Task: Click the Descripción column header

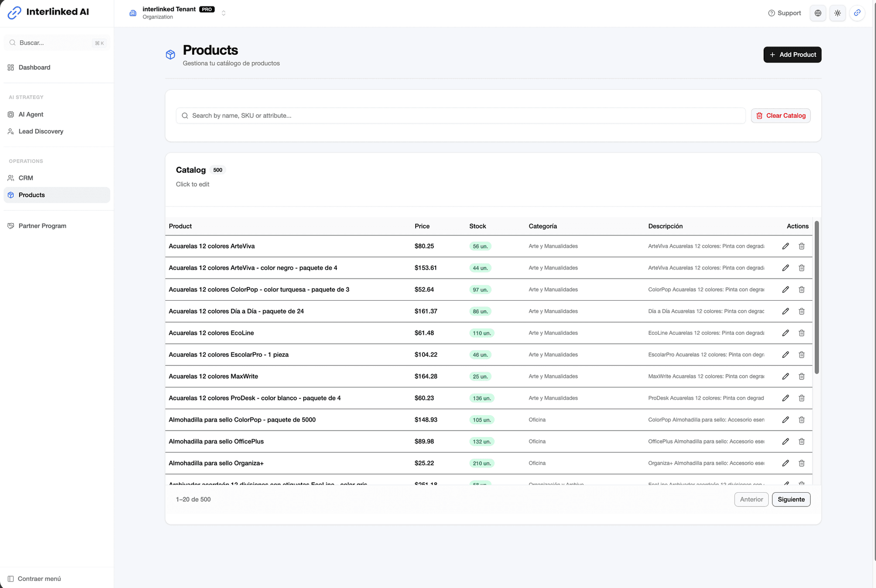Action: pyautogui.click(x=665, y=226)
